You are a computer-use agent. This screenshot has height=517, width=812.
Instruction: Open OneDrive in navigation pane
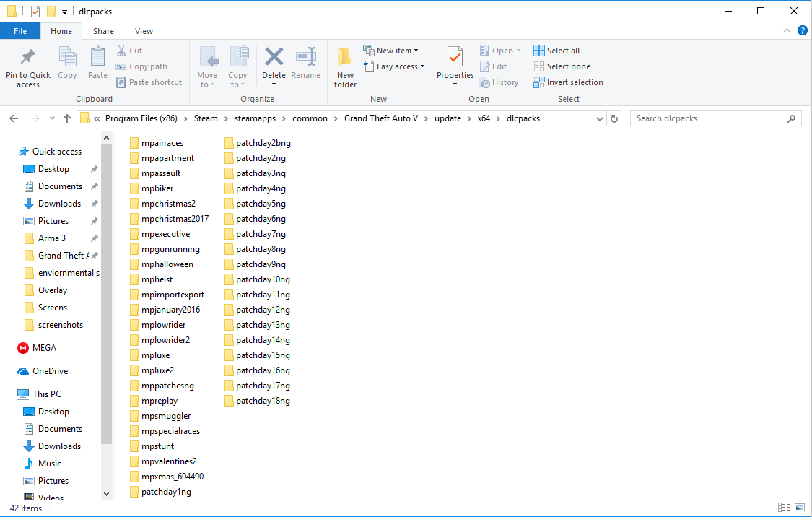tap(43, 371)
